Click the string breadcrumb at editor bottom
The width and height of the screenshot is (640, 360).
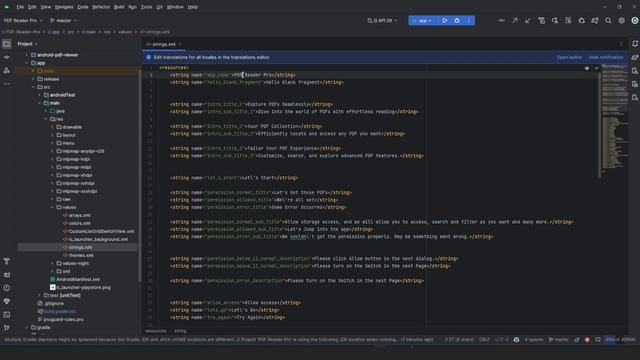[x=180, y=331]
